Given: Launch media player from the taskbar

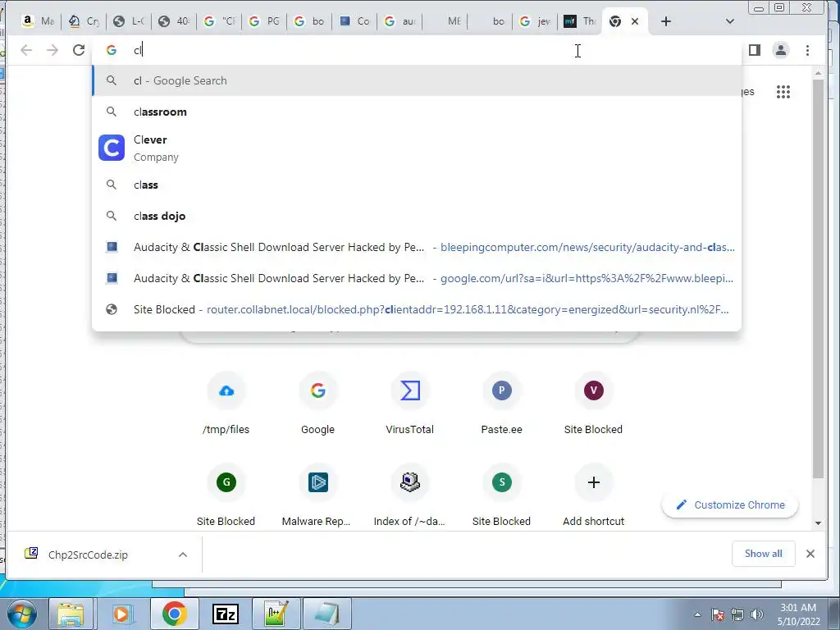Looking at the screenshot, I should pyautogui.click(x=121, y=614).
